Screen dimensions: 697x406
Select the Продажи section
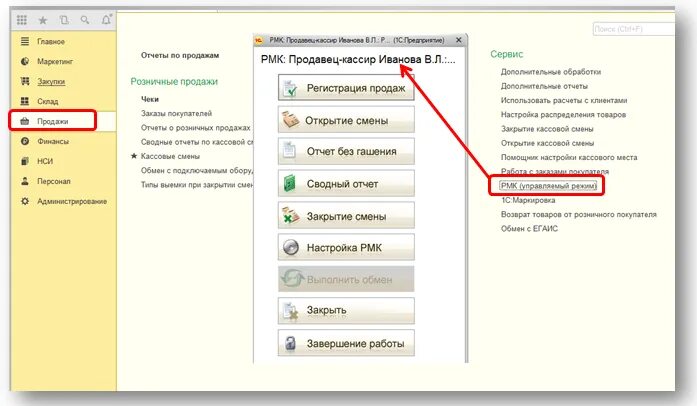(52, 121)
